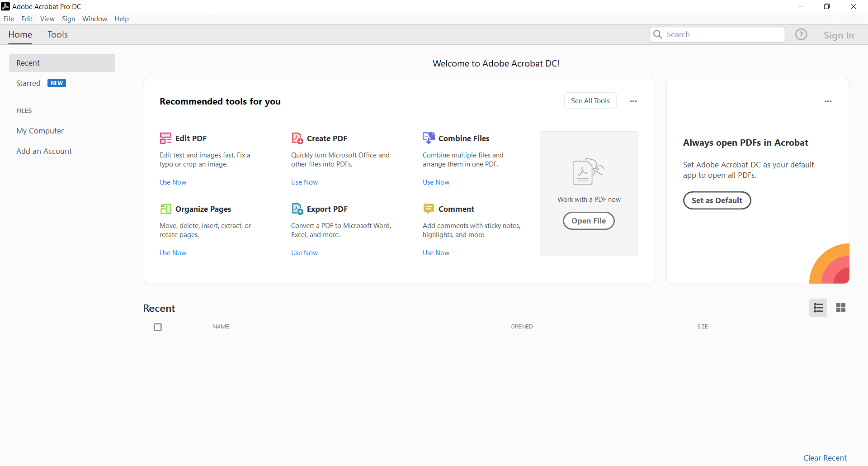Click the NEW badge beside Starred
The height and width of the screenshot is (466, 868).
57,83
